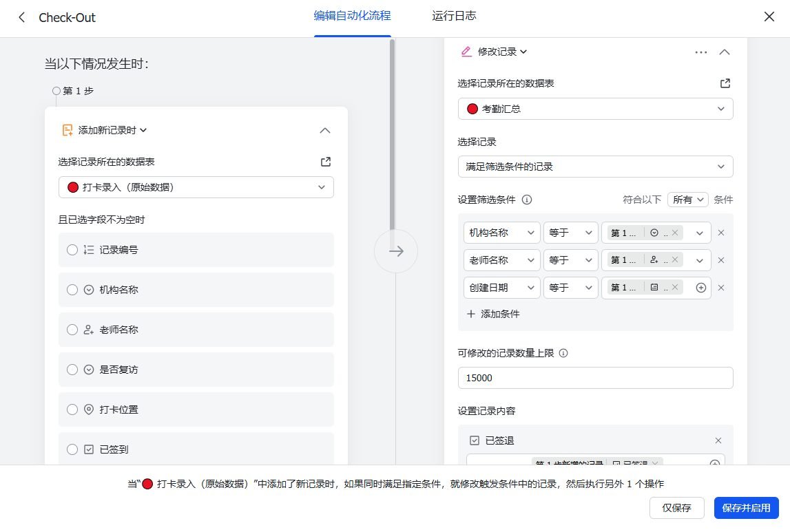Collapse the 修改记录 action card
790x532 pixels.
pyautogui.click(x=725, y=52)
